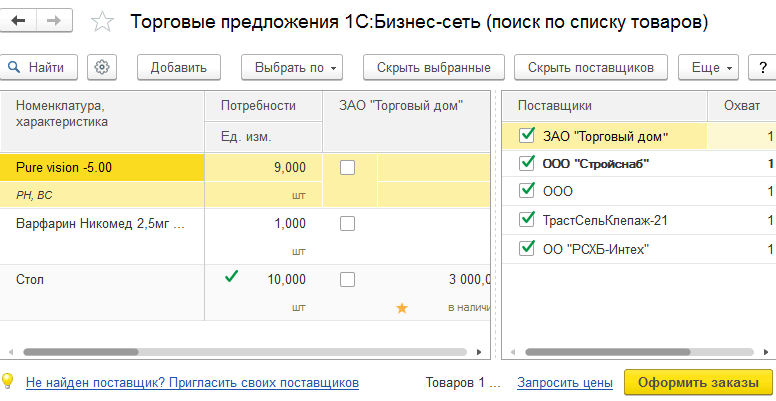The height and width of the screenshot is (401, 776).
Task: Click the Скрыть выбранные button
Action: 433,67
